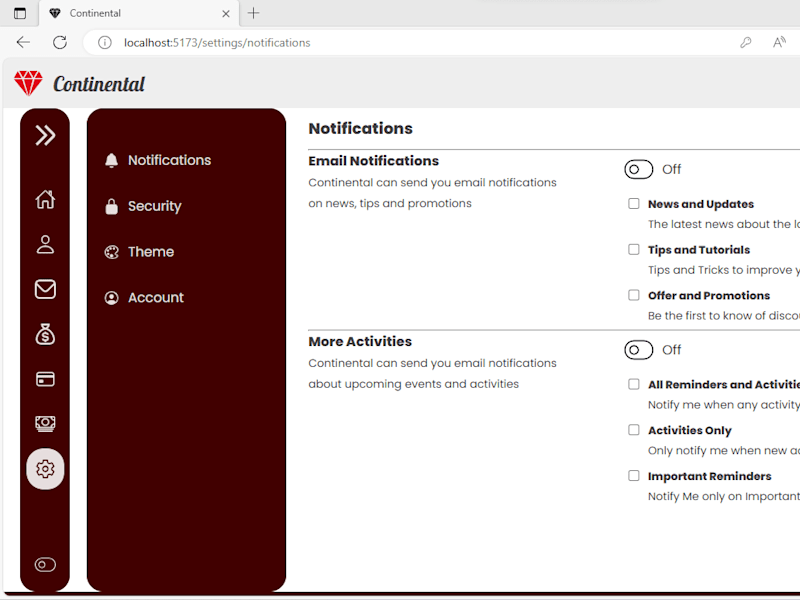Open the mail envelope icon in sidebar
The width and height of the screenshot is (800, 600).
tap(45, 289)
